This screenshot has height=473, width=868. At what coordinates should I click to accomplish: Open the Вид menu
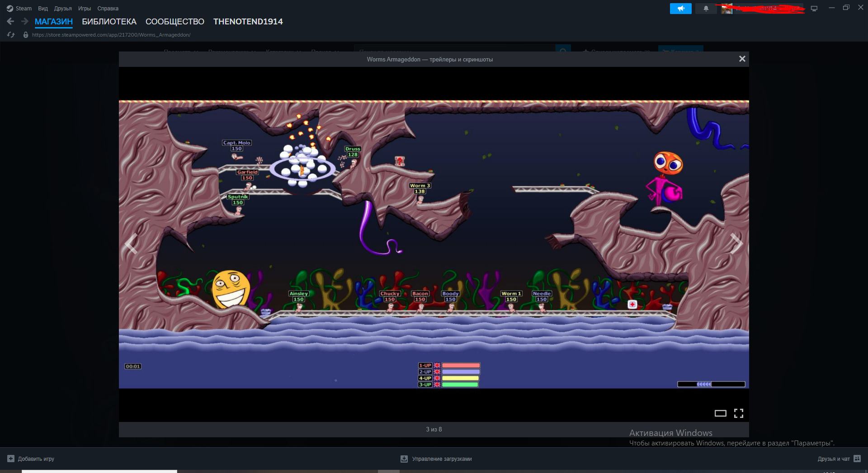tap(43, 9)
